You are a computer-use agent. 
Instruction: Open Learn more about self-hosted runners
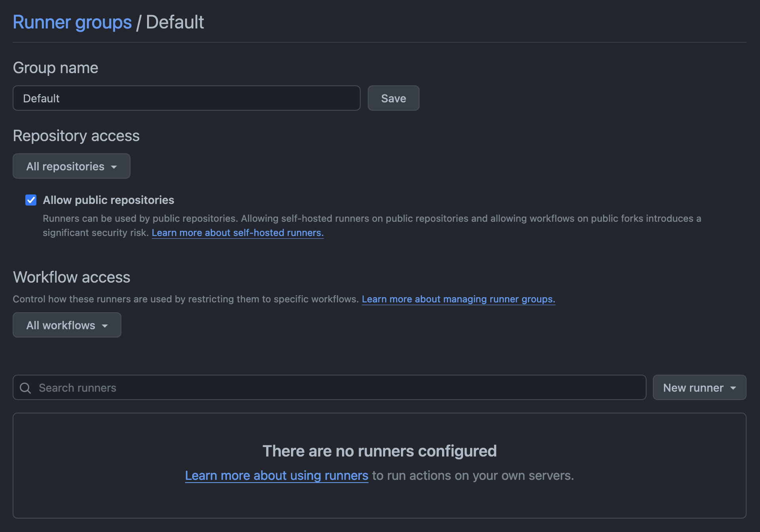point(237,233)
